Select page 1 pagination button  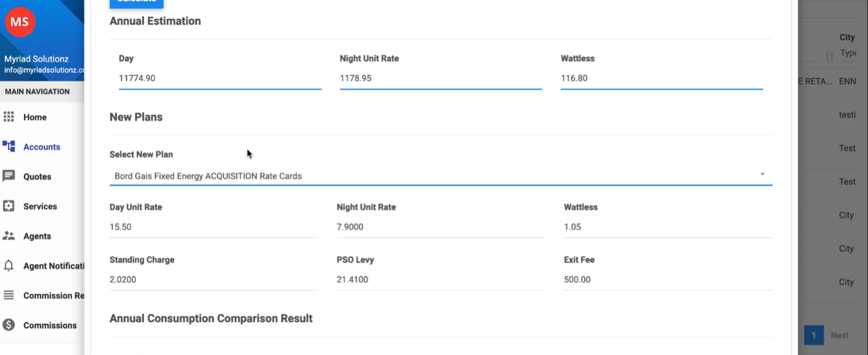(x=814, y=335)
